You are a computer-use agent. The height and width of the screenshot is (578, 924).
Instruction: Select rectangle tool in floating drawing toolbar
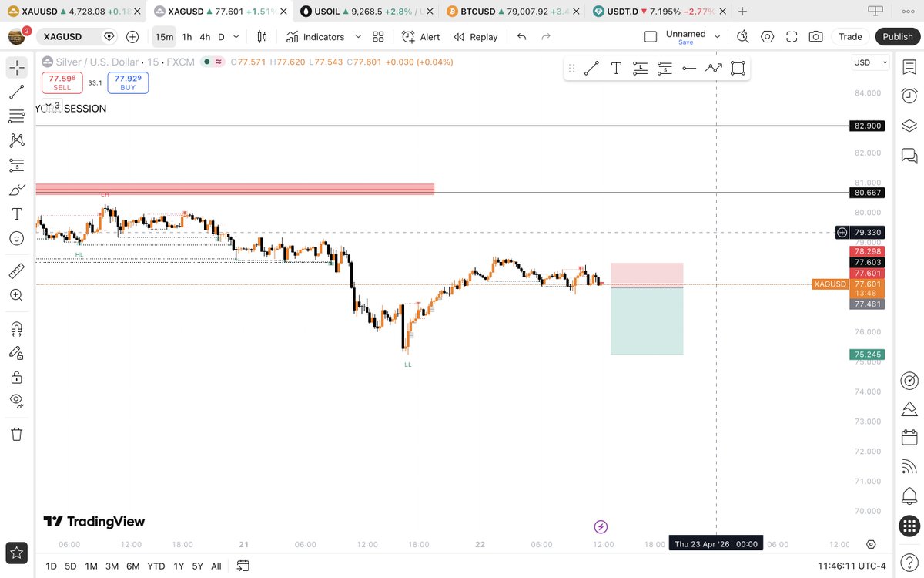click(x=738, y=68)
